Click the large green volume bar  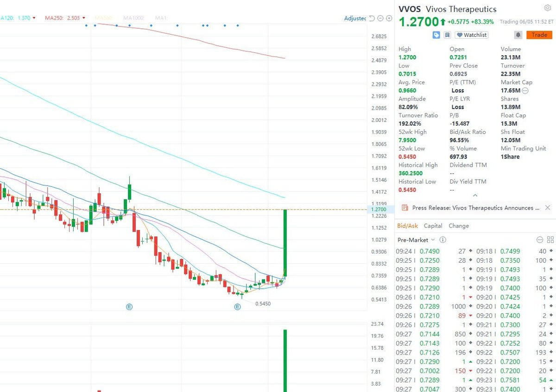285,360
